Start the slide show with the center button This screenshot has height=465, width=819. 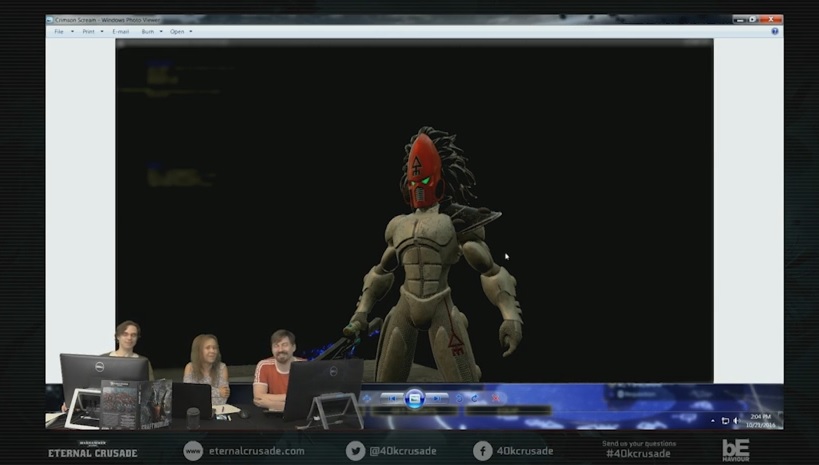point(414,399)
